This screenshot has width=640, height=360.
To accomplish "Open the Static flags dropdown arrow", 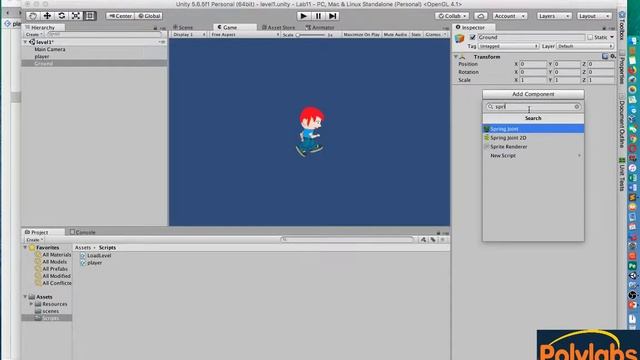I will click(612, 37).
